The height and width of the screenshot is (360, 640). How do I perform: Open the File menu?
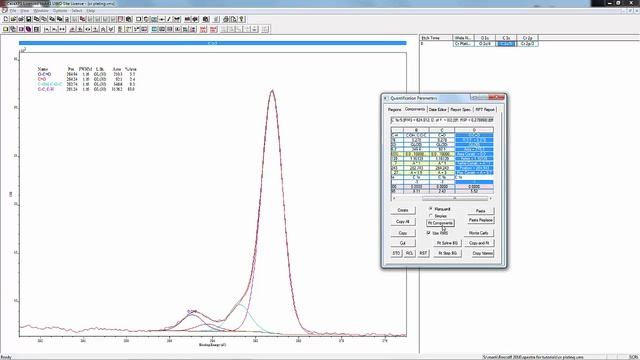pos(13,11)
